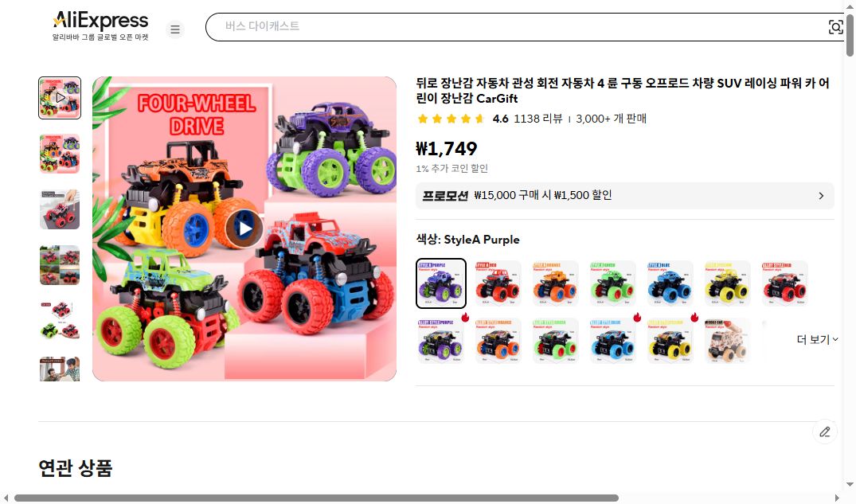856x504 pixels.
Task: Show the third thumbnail with red truck
Action: [x=60, y=209]
